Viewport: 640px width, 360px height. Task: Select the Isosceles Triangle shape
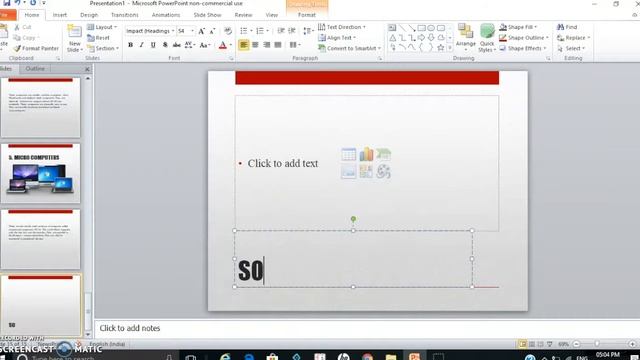pyautogui.click(x=392, y=38)
